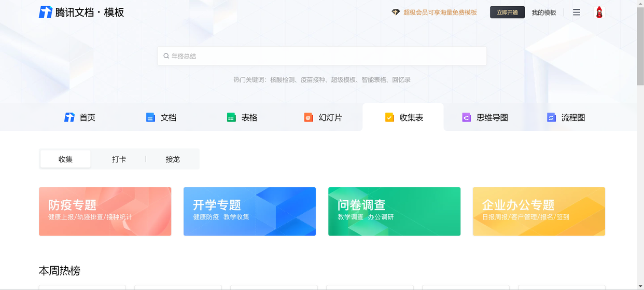Viewport: 644px width, 290px height.
Task: Click the diamond super member icon
Action: (x=396, y=12)
